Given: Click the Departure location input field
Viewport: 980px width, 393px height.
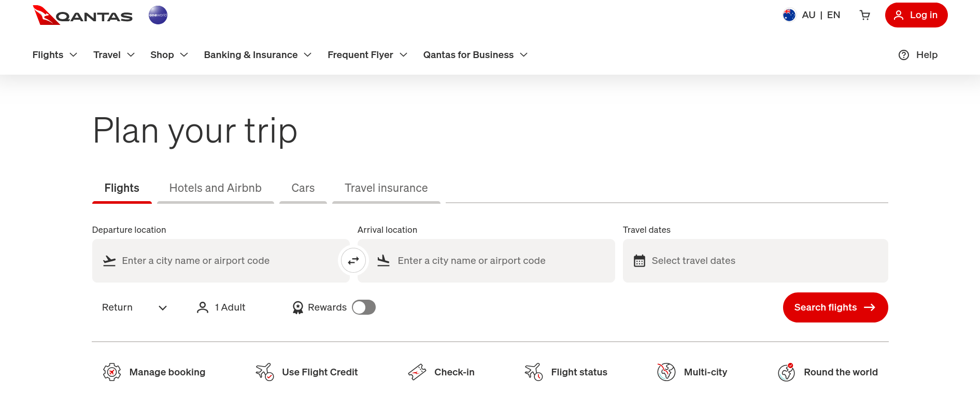Looking at the screenshot, I should point(221,261).
